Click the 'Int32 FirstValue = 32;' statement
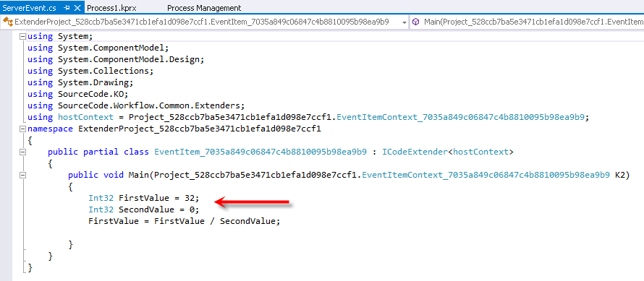The width and height of the screenshot is (644, 281). pyautogui.click(x=143, y=198)
